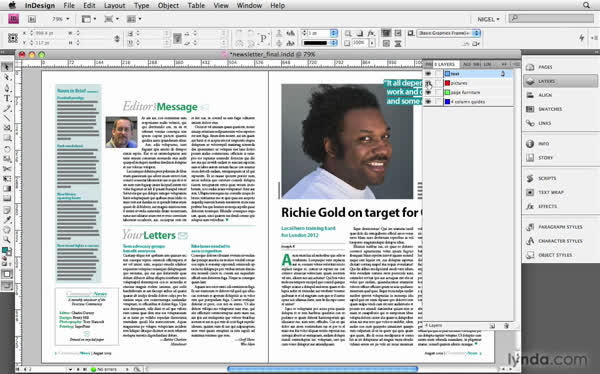Click the search field in application bar
Screen dimensions: 600x374
click(551, 18)
